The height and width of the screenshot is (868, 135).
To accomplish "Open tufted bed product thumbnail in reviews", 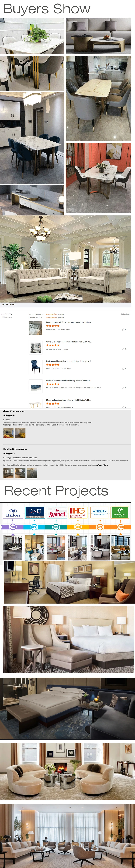I will pos(35,328).
